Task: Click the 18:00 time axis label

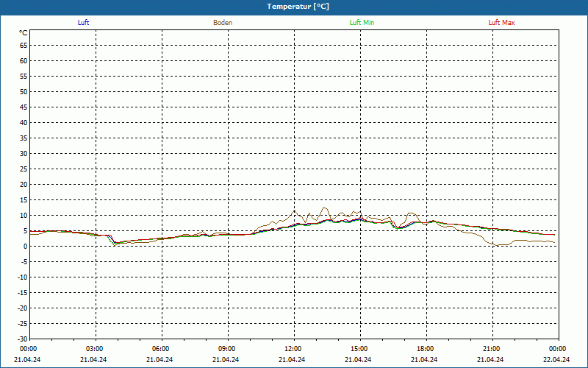Action: click(x=426, y=349)
